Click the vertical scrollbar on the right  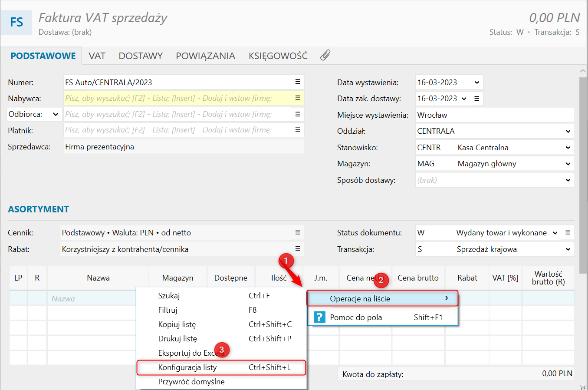pos(582,174)
